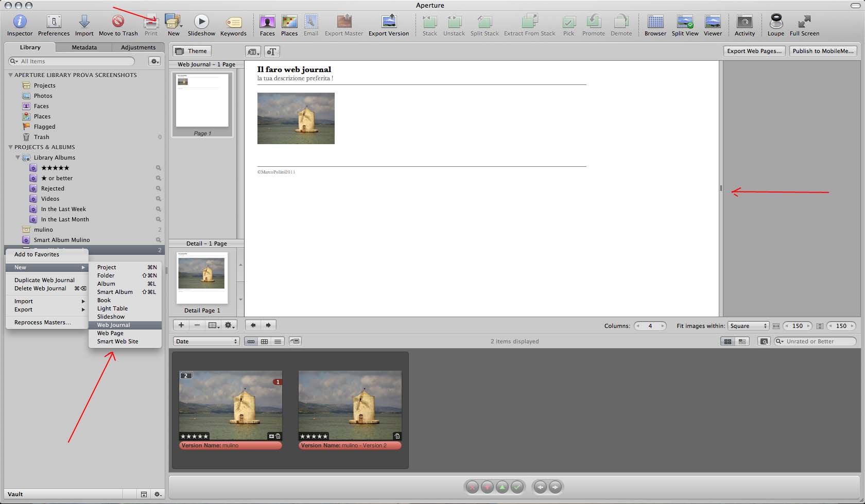Enter Full Screen mode
865x504 pixels.
(x=804, y=25)
